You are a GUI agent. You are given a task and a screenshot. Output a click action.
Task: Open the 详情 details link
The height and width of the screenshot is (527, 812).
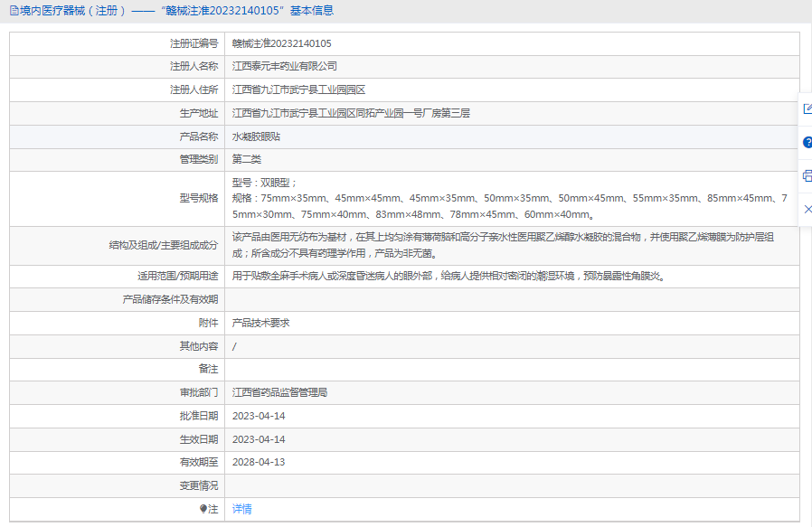click(241, 510)
